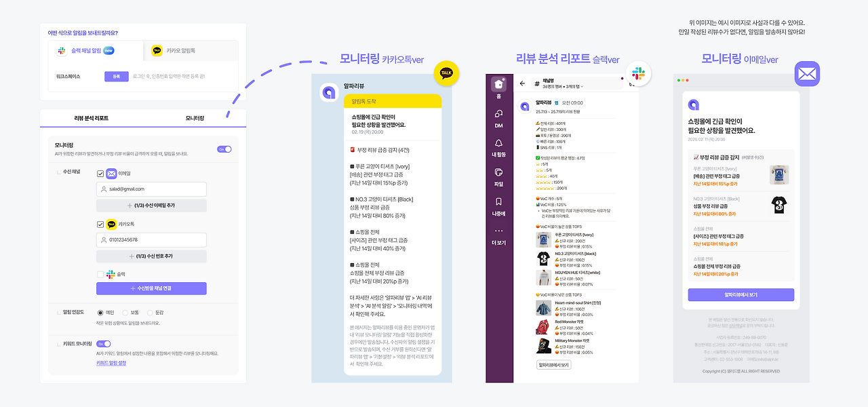Open the Slack 홈 sidebar icon
The height and width of the screenshot is (407, 868).
(499, 84)
